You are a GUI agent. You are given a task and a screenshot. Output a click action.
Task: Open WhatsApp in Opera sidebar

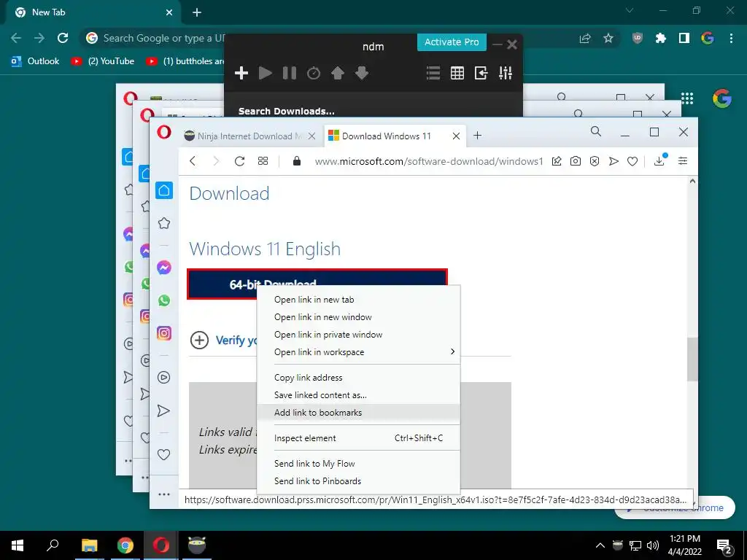click(164, 300)
